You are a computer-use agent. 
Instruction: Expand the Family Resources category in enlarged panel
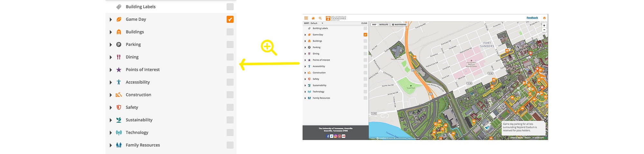(110, 145)
